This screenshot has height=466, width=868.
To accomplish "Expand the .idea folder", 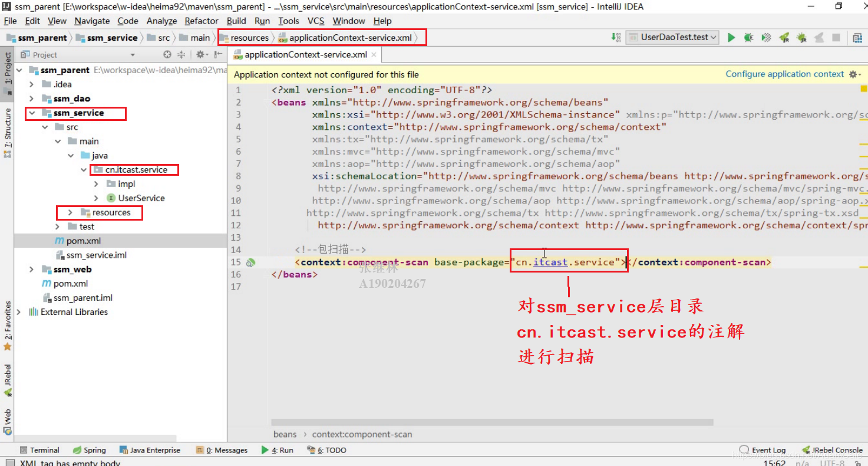I will pos(32,84).
